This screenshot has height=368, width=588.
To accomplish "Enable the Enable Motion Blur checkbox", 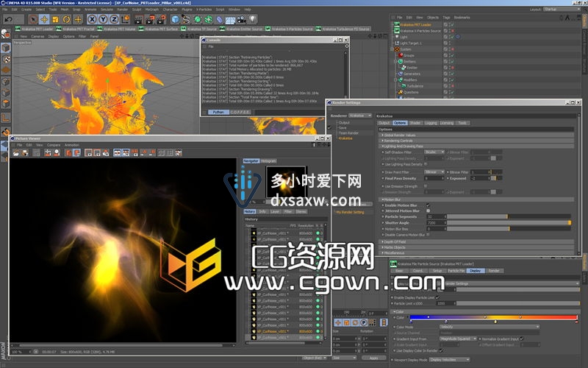I will tap(428, 205).
